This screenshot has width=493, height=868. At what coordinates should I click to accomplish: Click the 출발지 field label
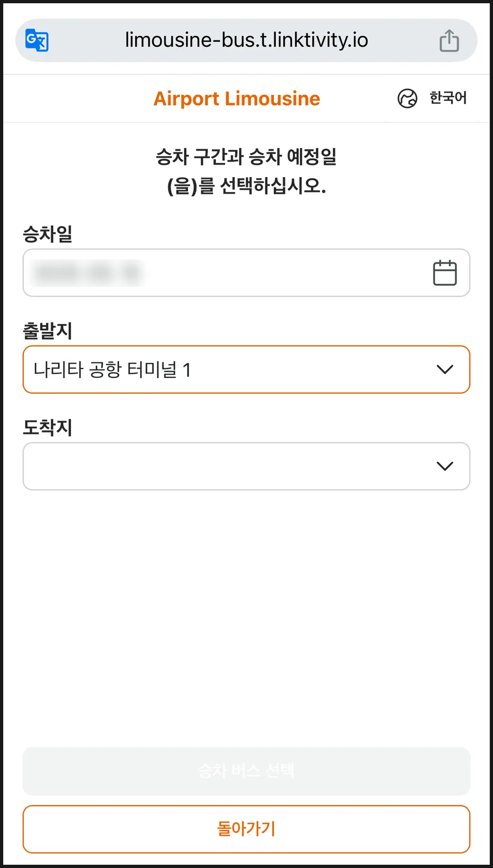[47, 330]
